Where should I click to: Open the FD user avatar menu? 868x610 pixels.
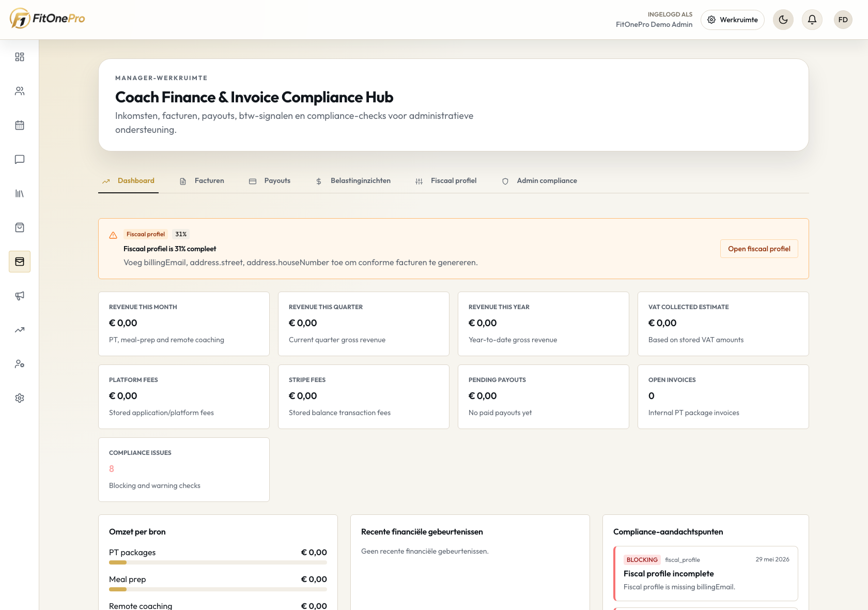click(x=843, y=20)
